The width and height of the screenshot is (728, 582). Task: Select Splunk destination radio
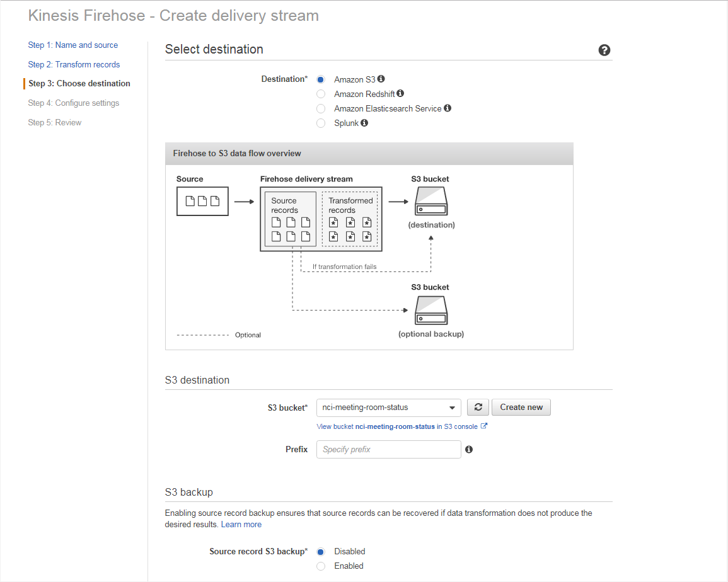[x=321, y=123]
